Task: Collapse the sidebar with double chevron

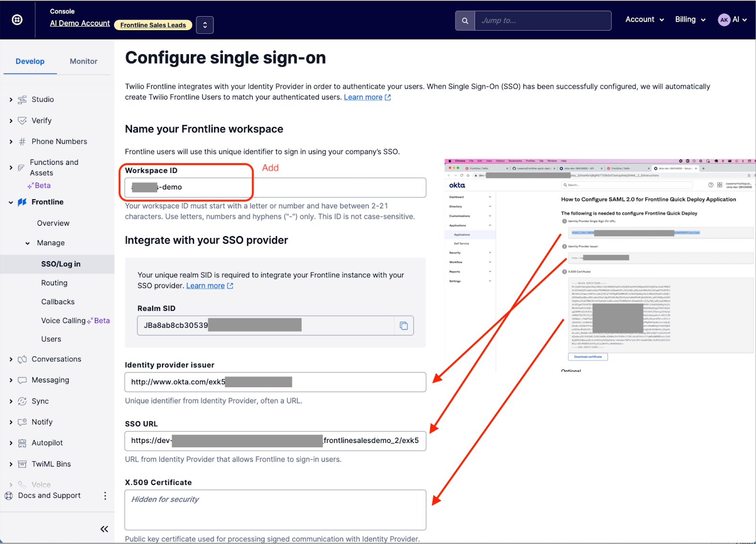Action: 104,529
